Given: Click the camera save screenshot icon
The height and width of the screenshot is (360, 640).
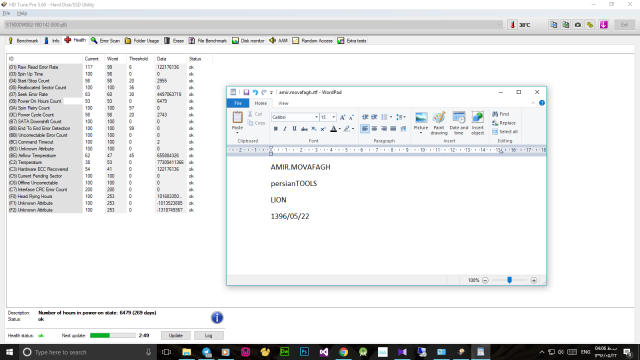Looking at the screenshot, I should coord(578,25).
